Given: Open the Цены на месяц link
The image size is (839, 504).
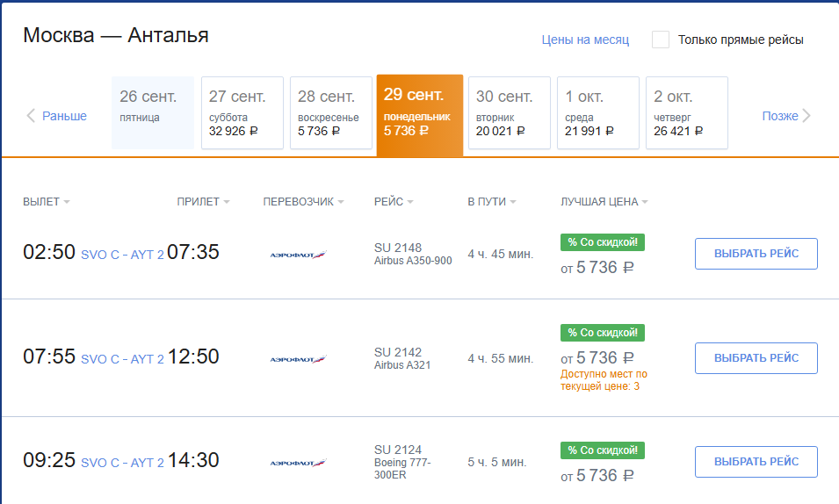Looking at the screenshot, I should click(585, 40).
